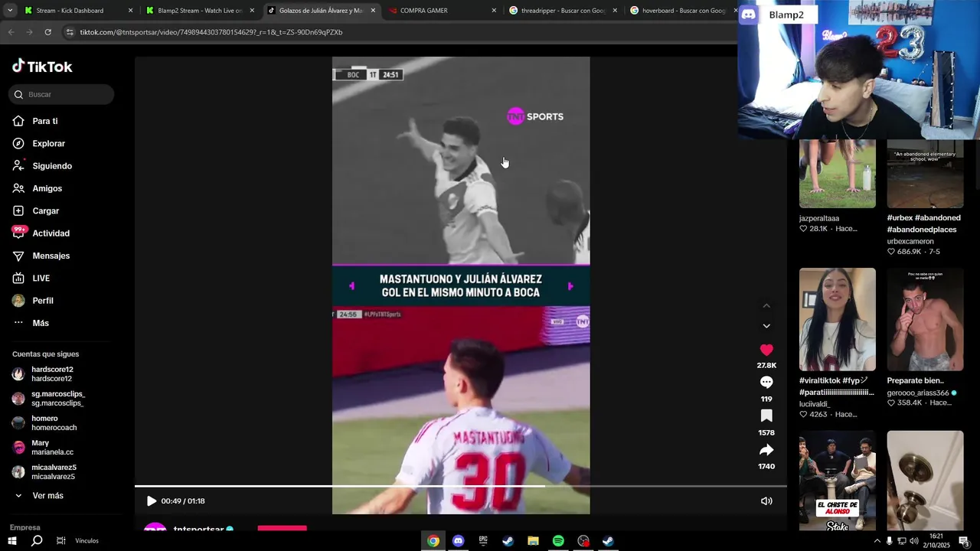Open the taskbar clock and calendar
This screenshot has width=980, height=551.
pyautogui.click(x=936, y=541)
